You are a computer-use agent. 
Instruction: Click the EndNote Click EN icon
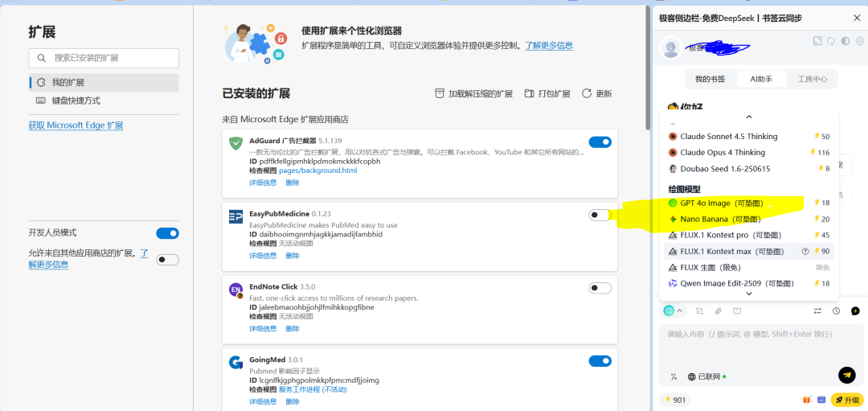[235, 290]
